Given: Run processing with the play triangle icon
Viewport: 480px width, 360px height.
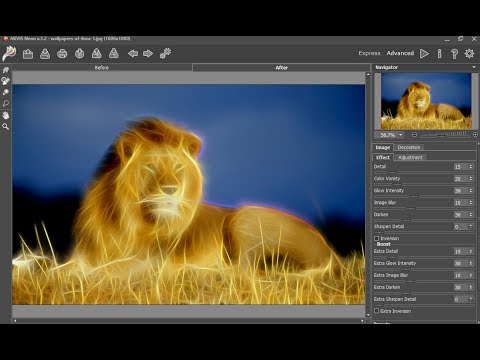Looking at the screenshot, I should click(x=424, y=53).
